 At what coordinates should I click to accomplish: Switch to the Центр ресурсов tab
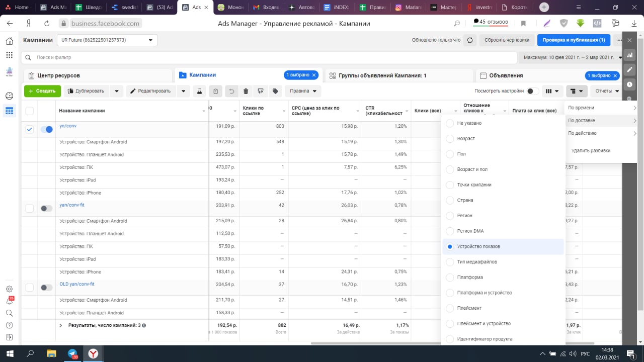(98, 75)
